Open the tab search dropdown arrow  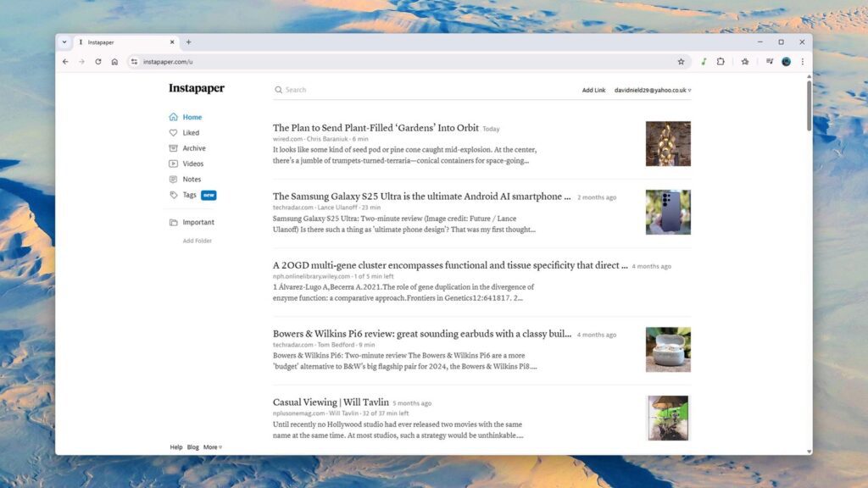64,42
